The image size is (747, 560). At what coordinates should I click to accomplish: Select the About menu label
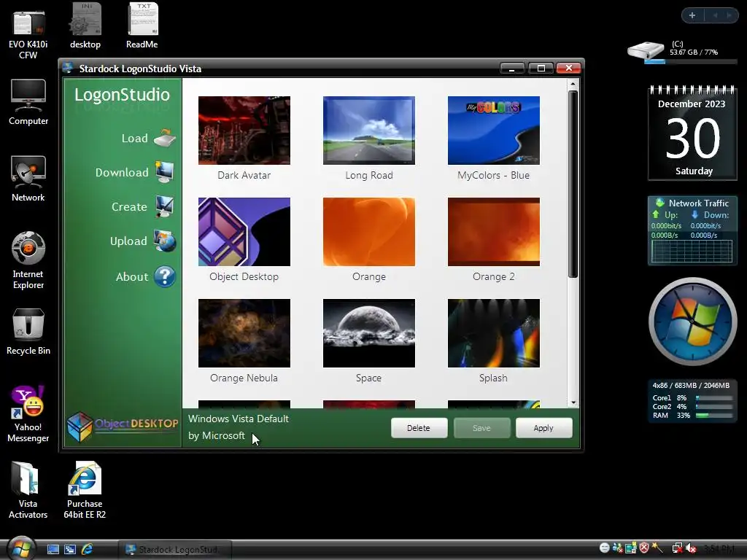coord(132,276)
